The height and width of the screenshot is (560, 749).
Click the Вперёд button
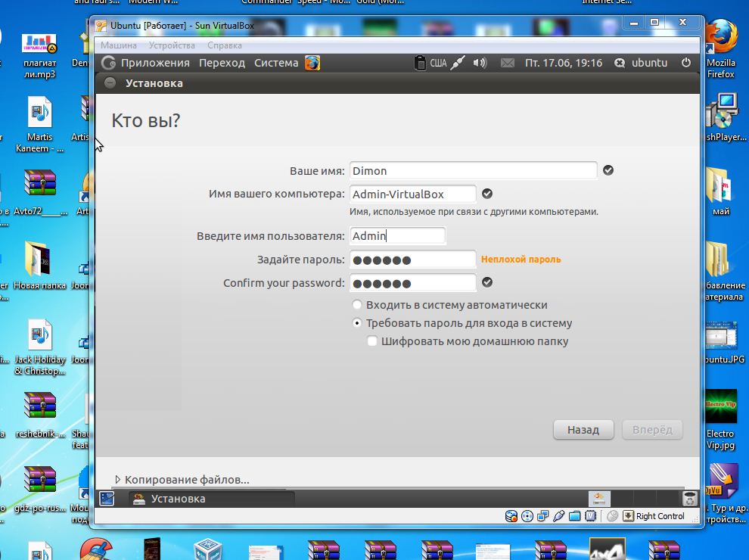point(652,430)
